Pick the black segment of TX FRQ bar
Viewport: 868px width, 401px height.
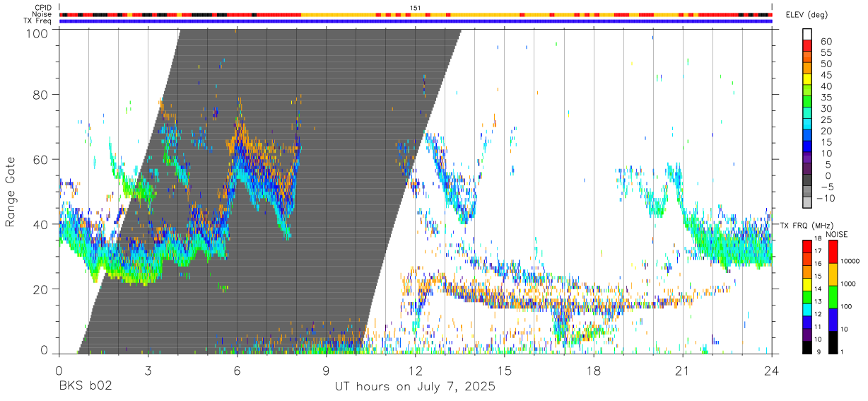tap(807, 347)
